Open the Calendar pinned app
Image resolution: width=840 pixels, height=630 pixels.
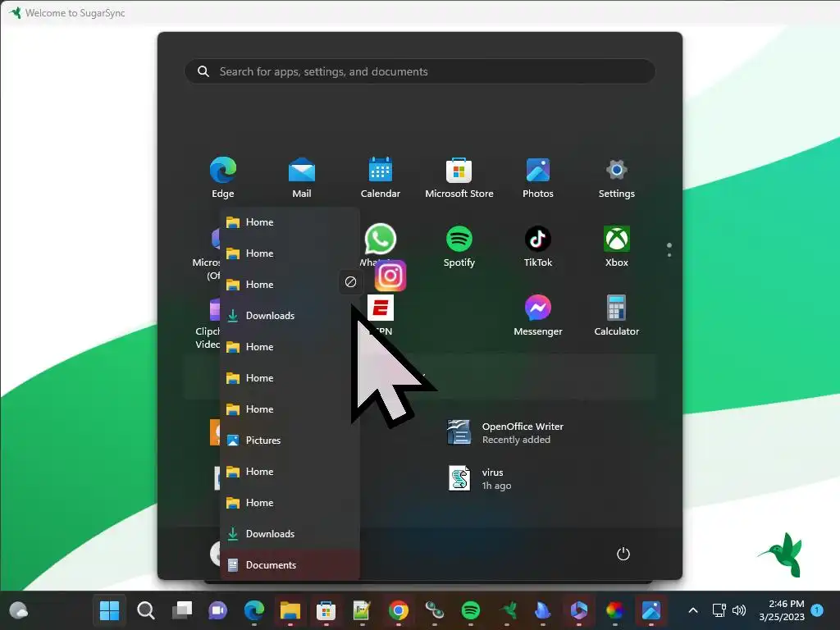coord(381,177)
